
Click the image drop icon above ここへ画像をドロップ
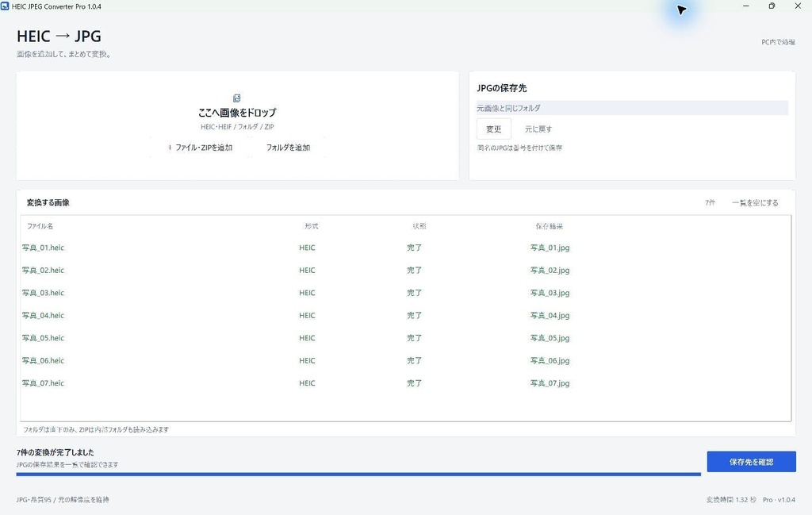pyautogui.click(x=236, y=98)
